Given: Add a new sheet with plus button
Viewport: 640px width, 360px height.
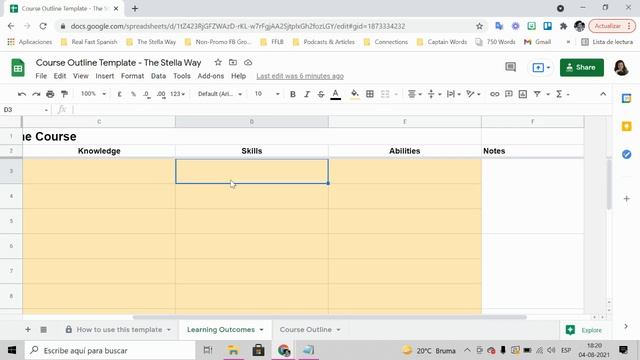Looking at the screenshot, I should pyautogui.click(x=28, y=329).
